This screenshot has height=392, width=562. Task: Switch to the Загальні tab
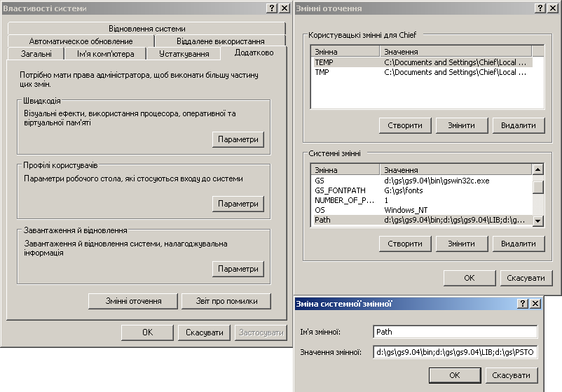tap(36, 54)
